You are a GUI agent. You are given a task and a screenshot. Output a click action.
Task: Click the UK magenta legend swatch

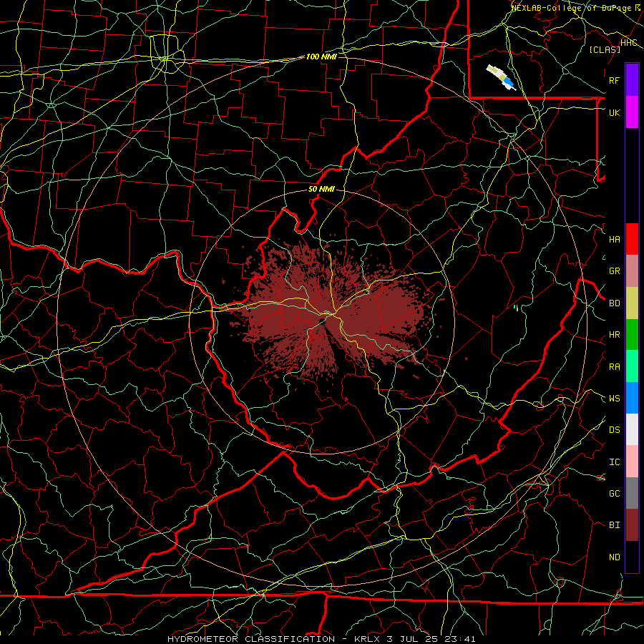(632, 112)
